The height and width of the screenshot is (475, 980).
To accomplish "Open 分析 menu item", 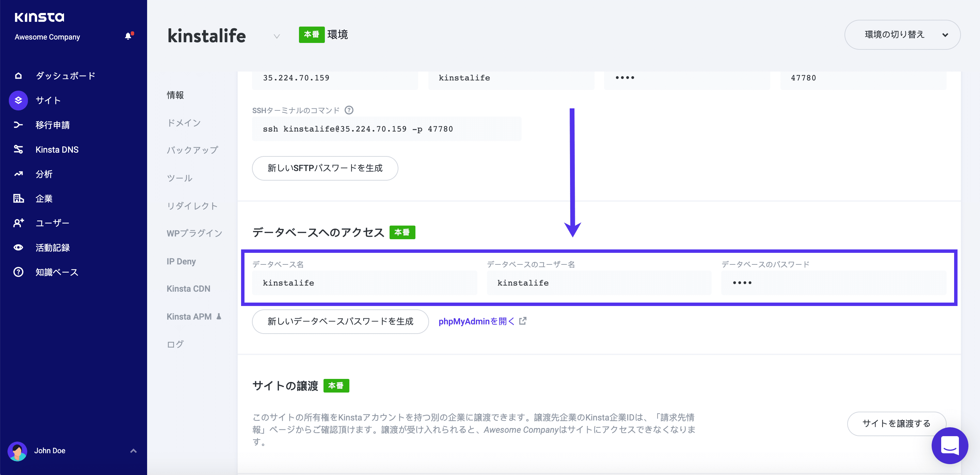I will (44, 174).
